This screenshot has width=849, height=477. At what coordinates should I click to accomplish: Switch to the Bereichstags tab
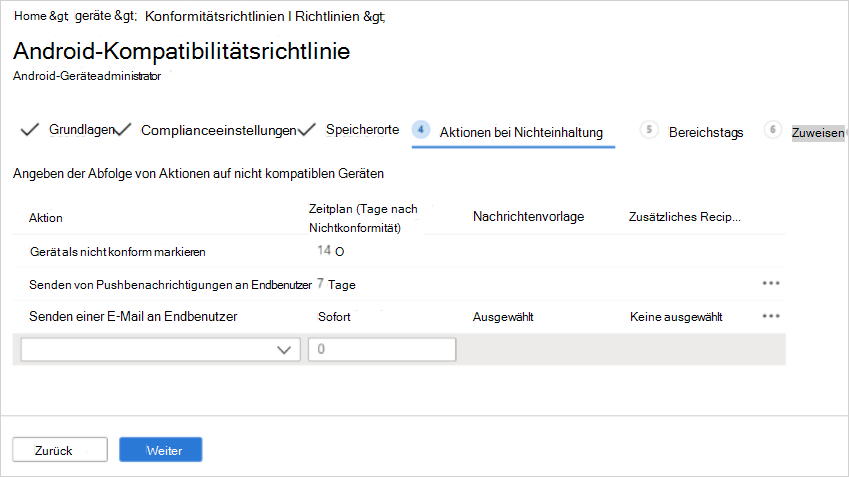[x=705, y=132]
